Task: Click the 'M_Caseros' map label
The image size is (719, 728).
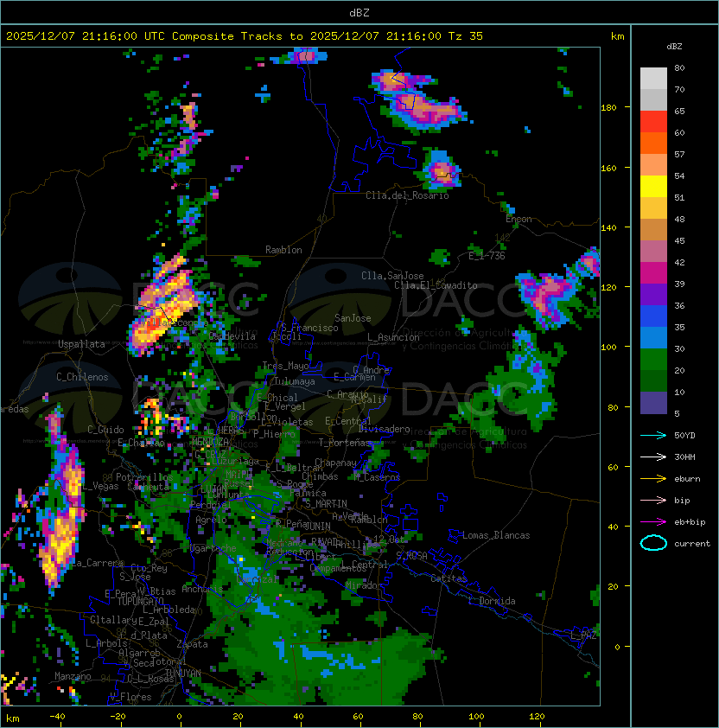Action: coord(377,477)
